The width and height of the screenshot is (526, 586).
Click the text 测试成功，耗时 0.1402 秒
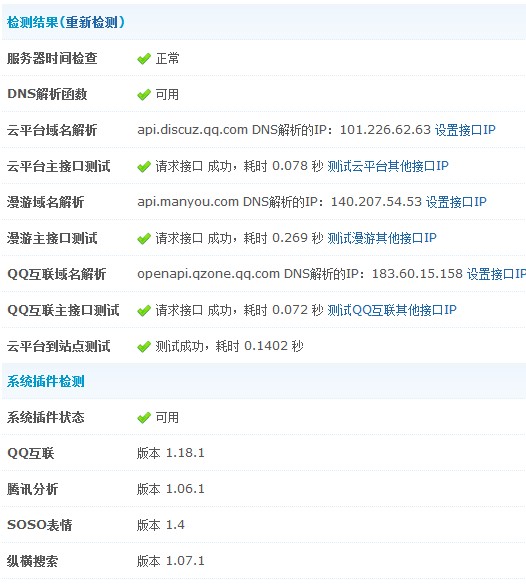pyautogui.click(x=229, y=346)
